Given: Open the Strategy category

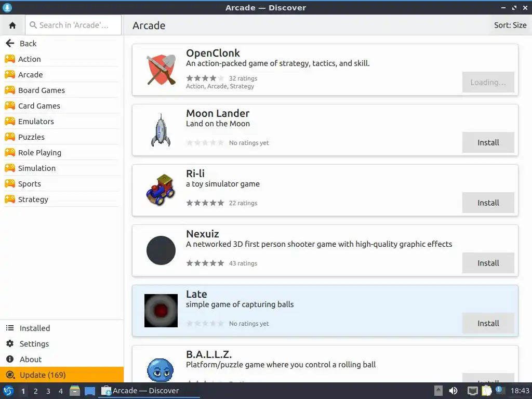Looking at the screenshot, I should tap(62, 199).
